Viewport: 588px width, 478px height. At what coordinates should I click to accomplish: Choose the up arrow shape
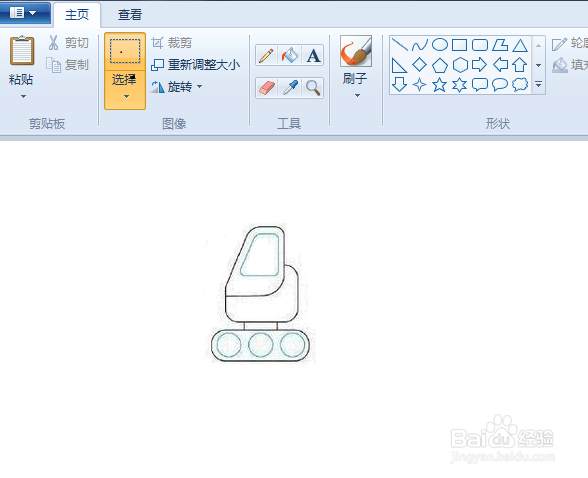click(x=520, y=65)
